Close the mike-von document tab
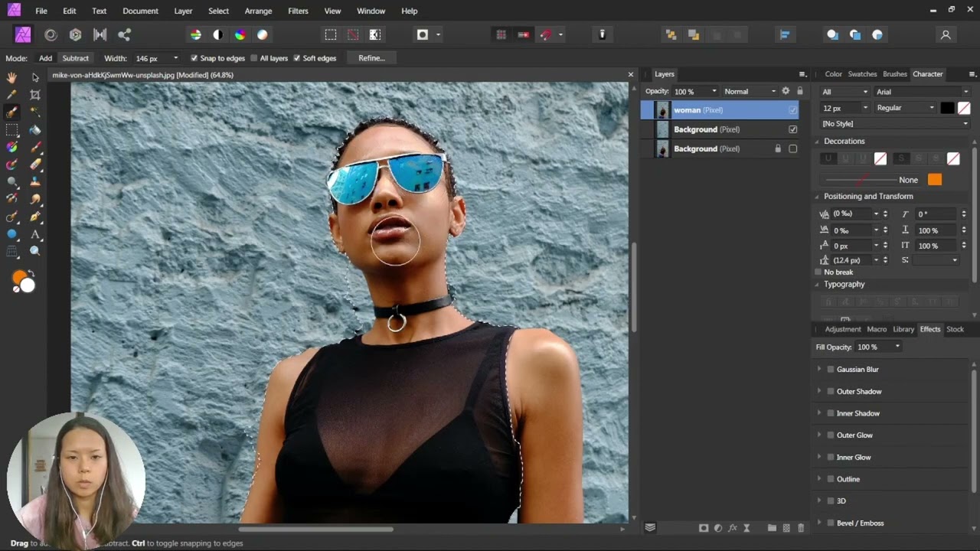This screenshot has height=551, width=980. tap(631, 75)
